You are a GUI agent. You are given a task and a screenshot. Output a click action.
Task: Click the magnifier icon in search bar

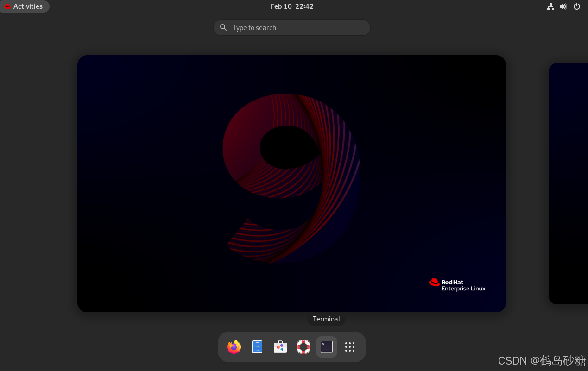click(x=223, y=27)
